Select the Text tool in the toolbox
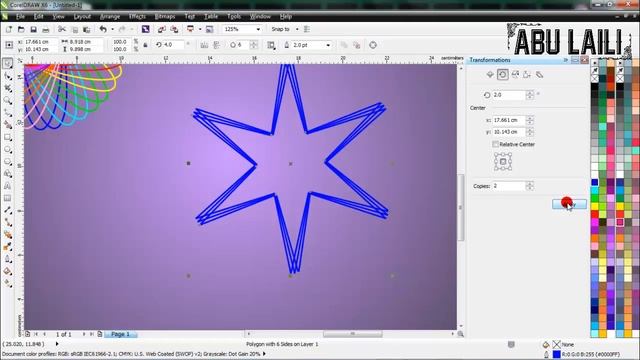Image resolution: width=640 pixels, height=360 pixels. tap(8, 186)
